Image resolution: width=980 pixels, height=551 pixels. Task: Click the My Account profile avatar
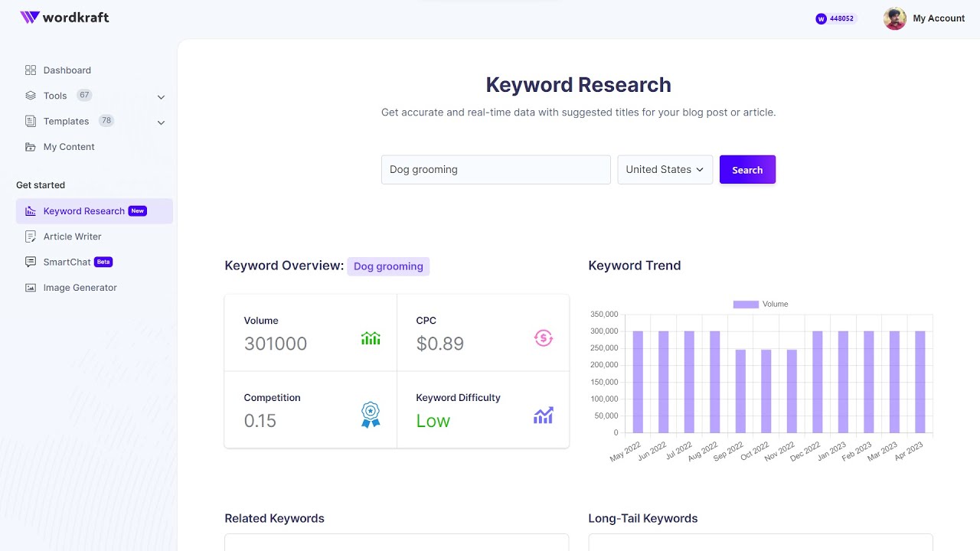894,18
